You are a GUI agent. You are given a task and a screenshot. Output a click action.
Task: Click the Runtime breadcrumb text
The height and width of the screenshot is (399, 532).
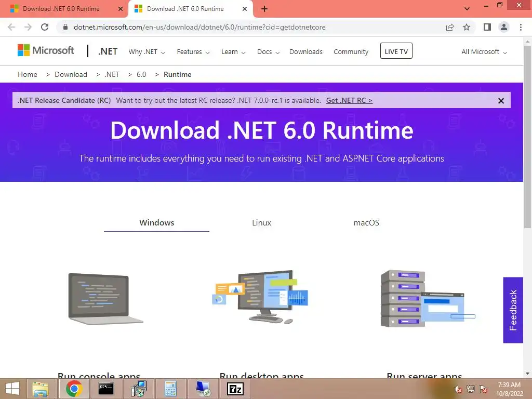pos(178,74)
